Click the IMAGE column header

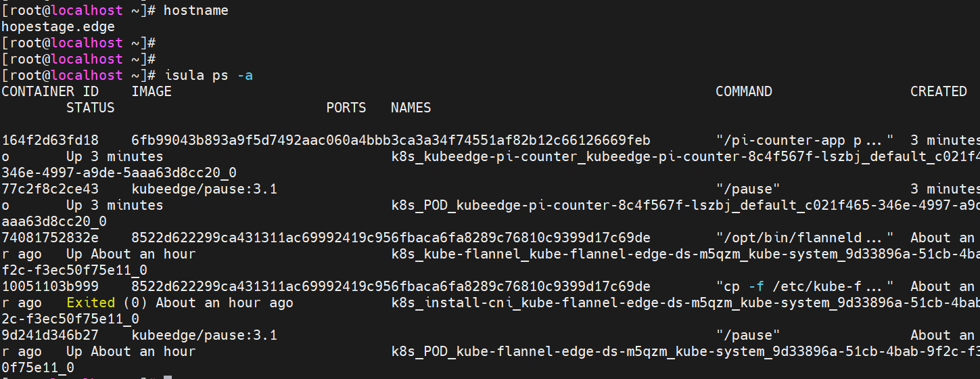[x=151, y=91]
